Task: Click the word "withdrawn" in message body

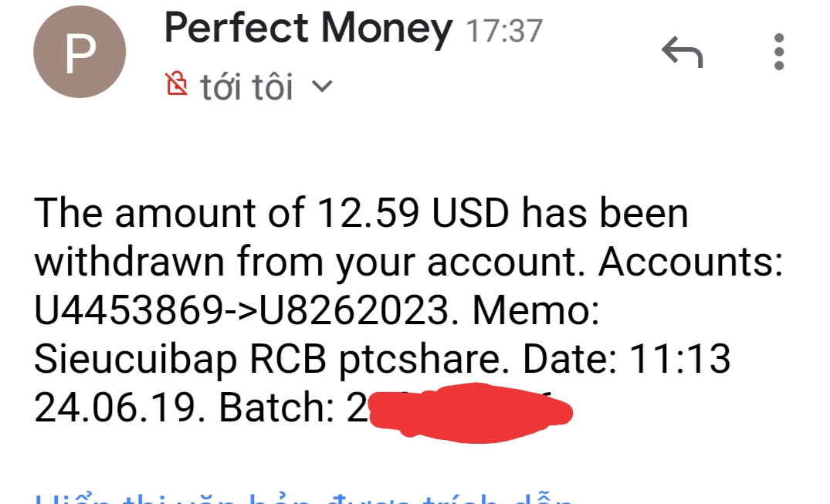Action: [129, 262]
